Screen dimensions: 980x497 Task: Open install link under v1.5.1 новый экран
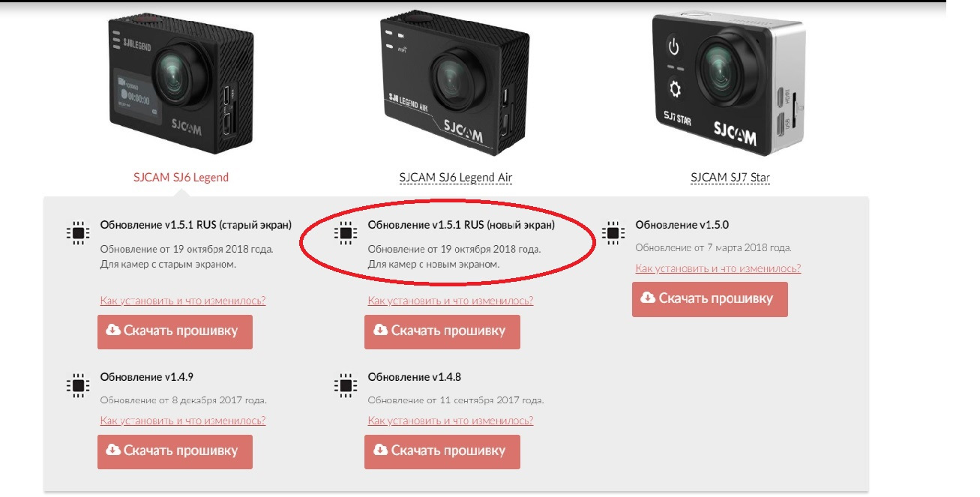[x=451, y=301]
